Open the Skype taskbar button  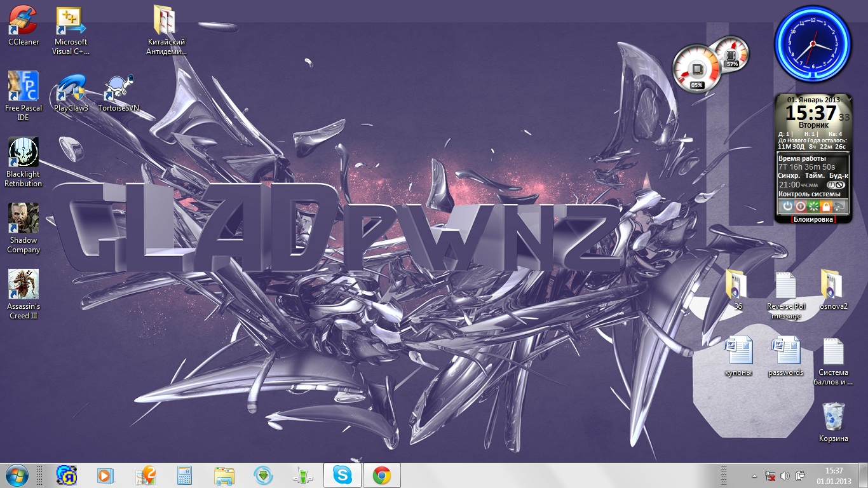[342, 475]
